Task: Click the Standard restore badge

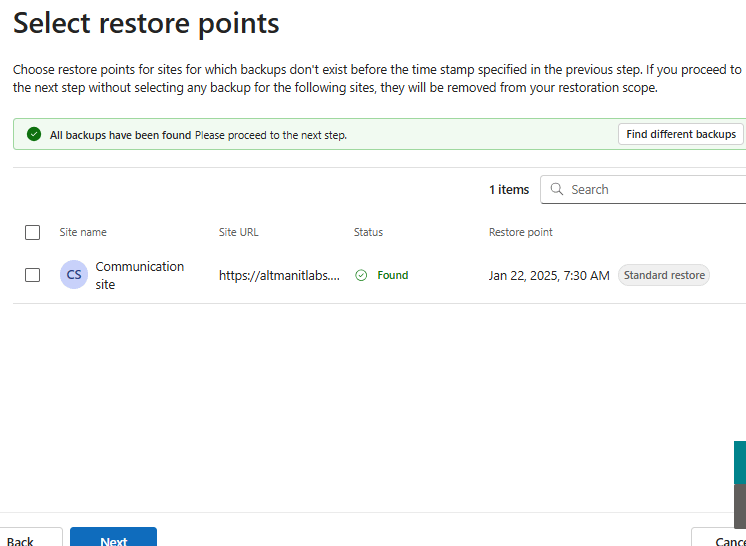Action: click(664, 275)
